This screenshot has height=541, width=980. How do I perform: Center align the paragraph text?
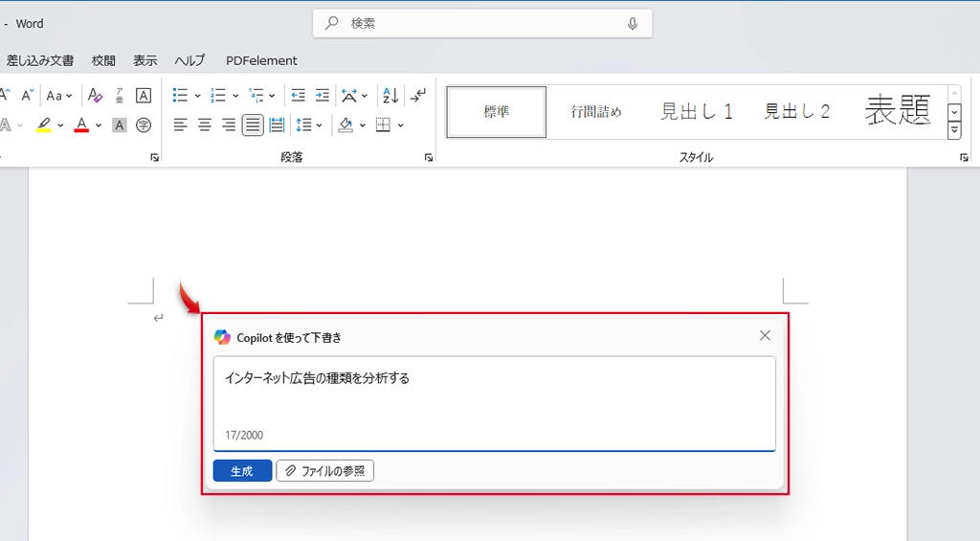pos(205,125)
